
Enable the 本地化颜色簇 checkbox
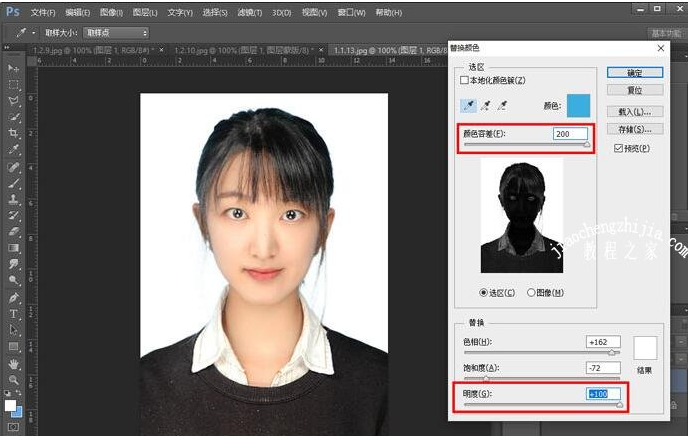tap(464, 80)
